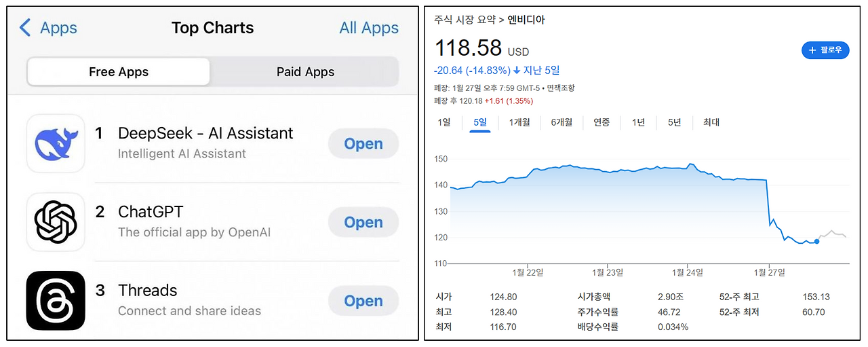Tap the ChatGPT app icon
This screenshot has width=868, height=347.
click(56, 222)
